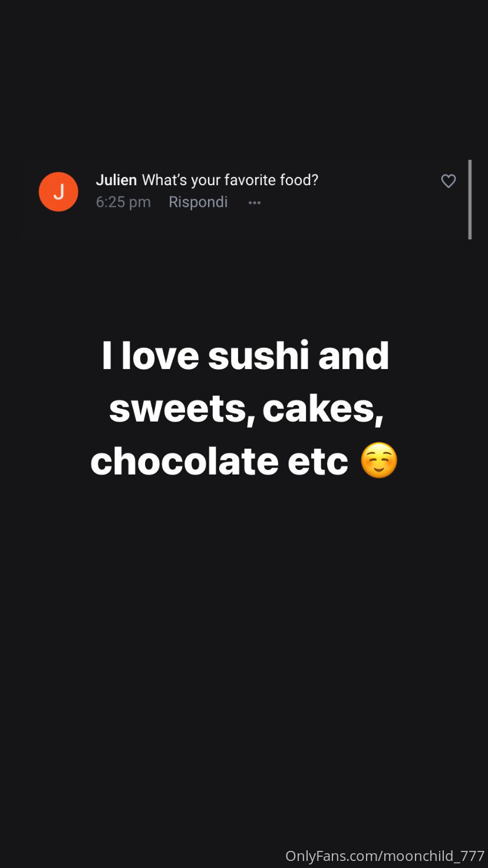This screenshot has width=488, height=868.
Task: Click the word "love" in the answer
Action: tap(160, 356)
